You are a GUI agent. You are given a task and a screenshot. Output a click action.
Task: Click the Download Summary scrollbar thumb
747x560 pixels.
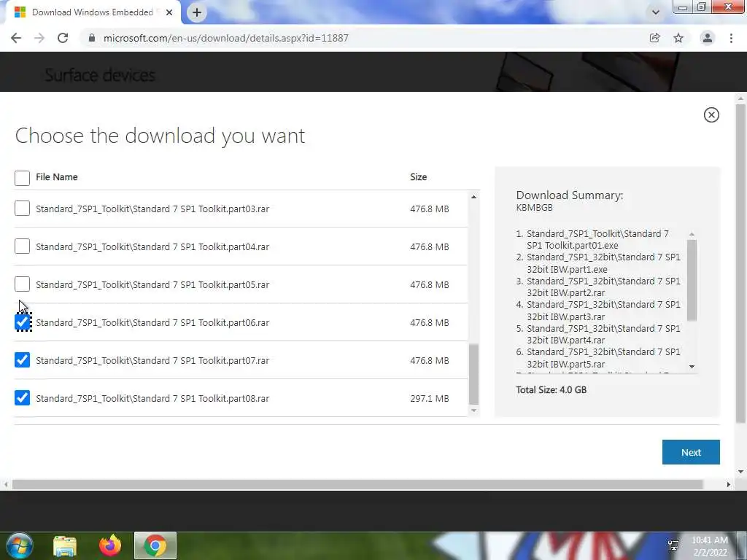pyautogui.click(x=692, y=281)
